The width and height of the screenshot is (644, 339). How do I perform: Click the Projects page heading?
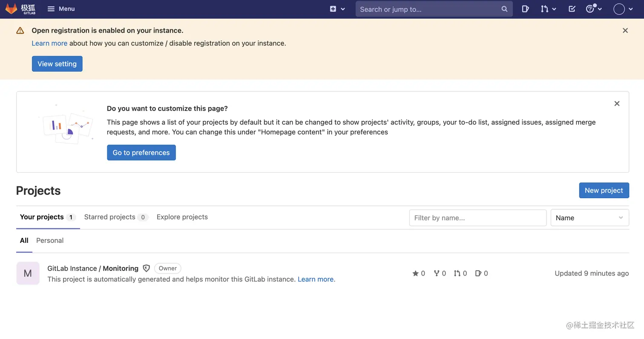pyautogui.click(x=38, y=191)
